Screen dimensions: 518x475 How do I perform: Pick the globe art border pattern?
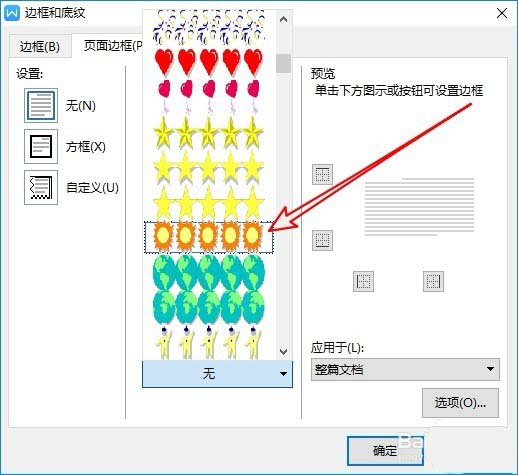(x=209, y=272)
